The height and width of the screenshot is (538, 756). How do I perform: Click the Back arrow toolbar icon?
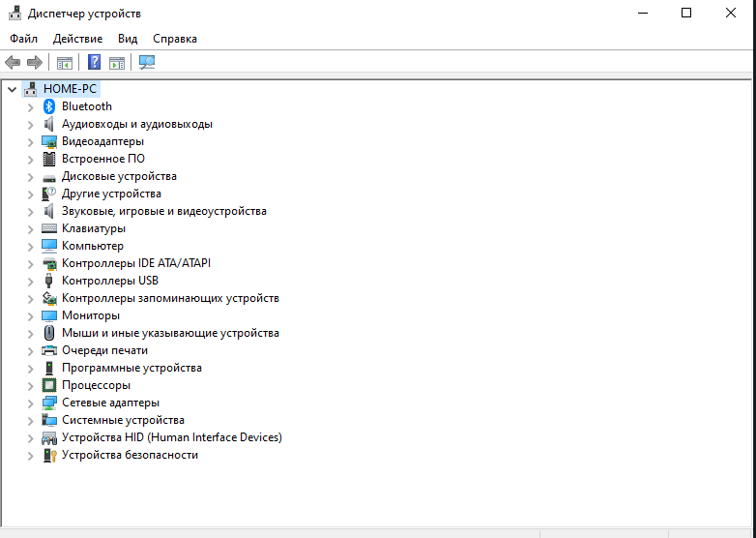[x=13, y=62]
